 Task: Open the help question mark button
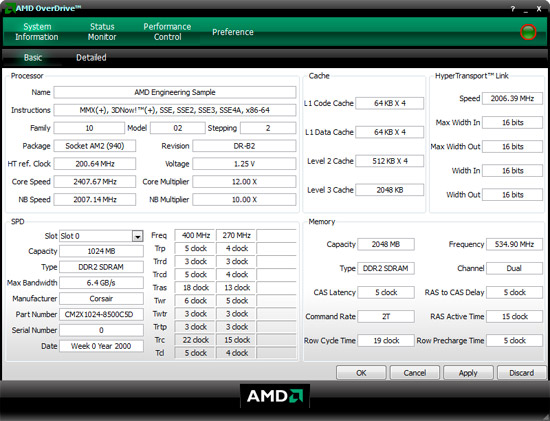(512, 9)
